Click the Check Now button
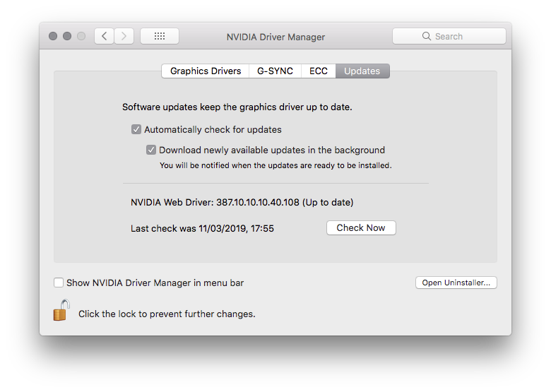 coord(361,228)
